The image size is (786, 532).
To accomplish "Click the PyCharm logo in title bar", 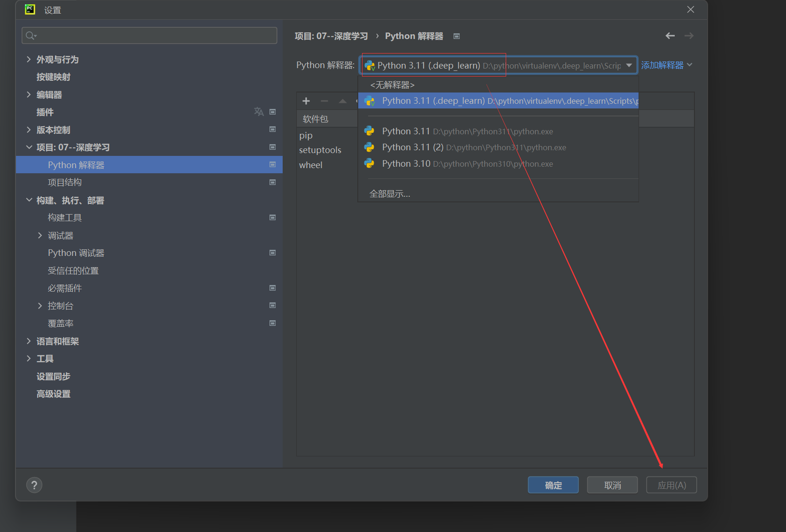I will coord(30,9).
